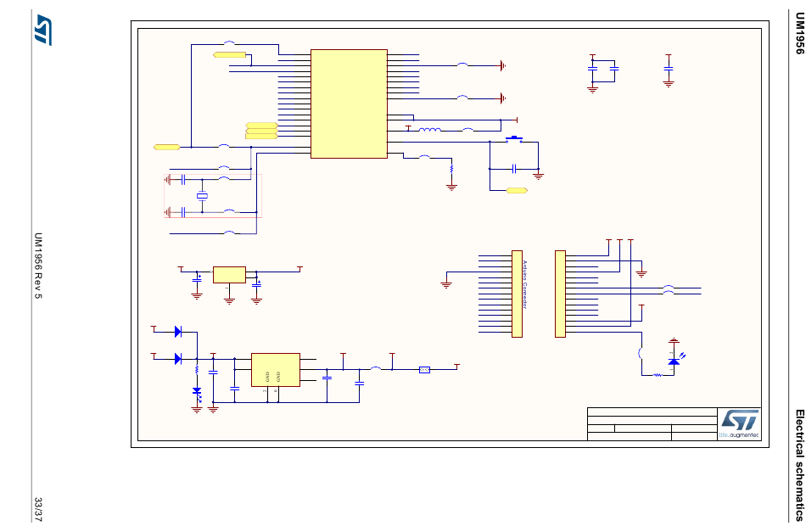Click the right-hand Arduino header connector block

(x=560, y=294)
